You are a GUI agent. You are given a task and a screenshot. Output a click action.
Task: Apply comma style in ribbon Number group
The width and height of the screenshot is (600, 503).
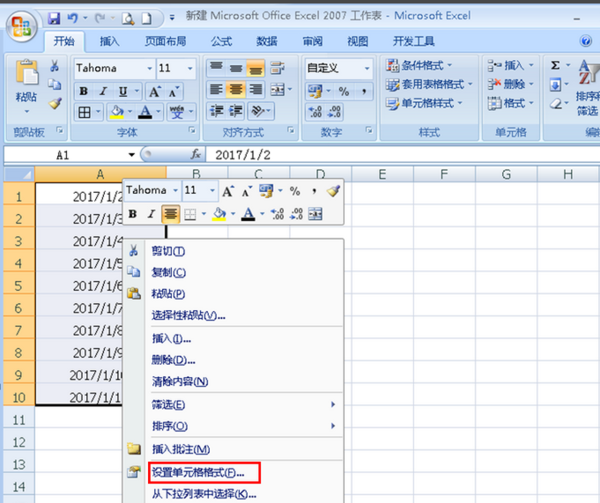(x=364, y=92)
